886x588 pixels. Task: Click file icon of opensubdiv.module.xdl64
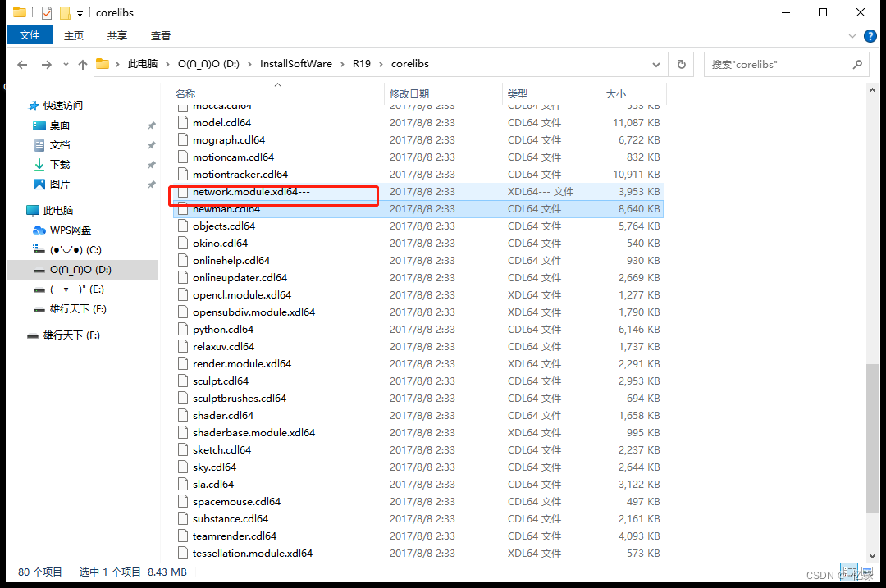tap(182, 312)
